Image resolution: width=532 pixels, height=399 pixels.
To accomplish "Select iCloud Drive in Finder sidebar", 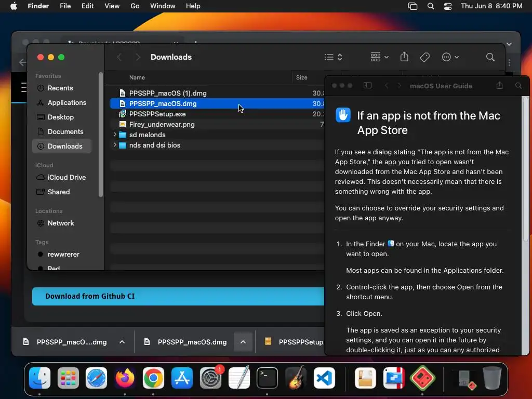I will [61, 178].
